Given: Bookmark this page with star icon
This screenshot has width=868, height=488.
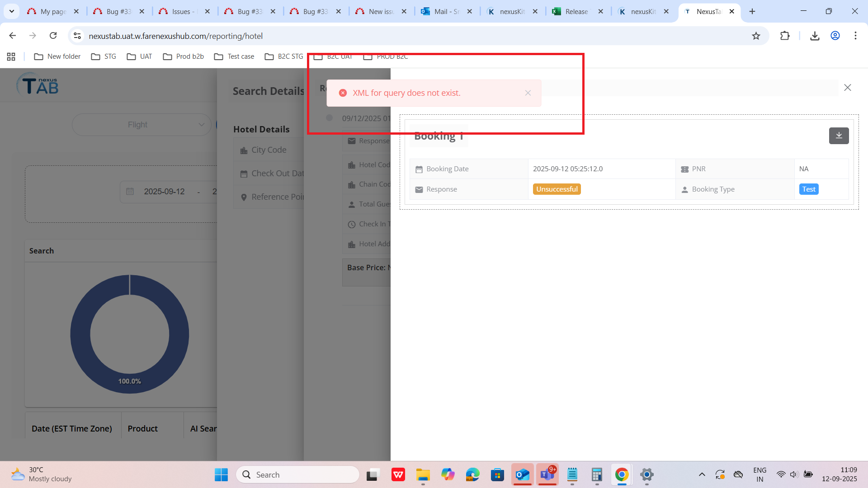Looking at the screenshot, I should click(x=756, y=36).
